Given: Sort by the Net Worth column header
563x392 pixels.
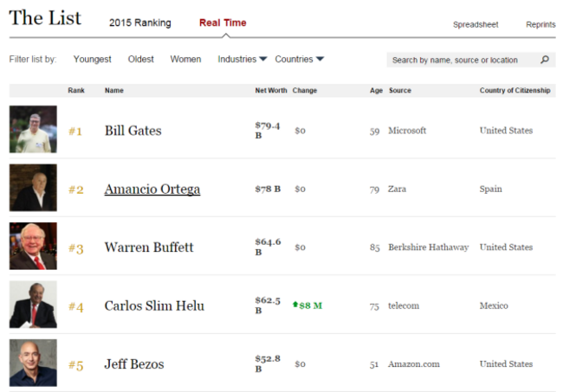Looking at the screenshot, I should pos(271,90).
